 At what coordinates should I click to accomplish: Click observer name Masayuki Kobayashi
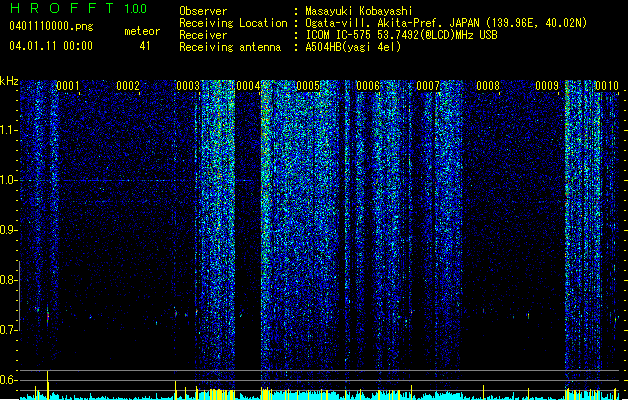pyautogui.click(x=358, y=11)
